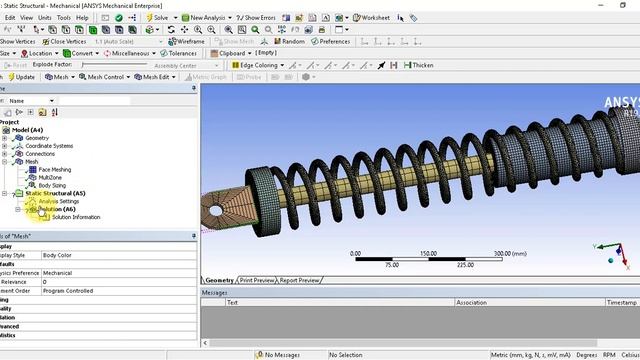Choose the Zoom tool magnifier with plus

pos(198,29)
